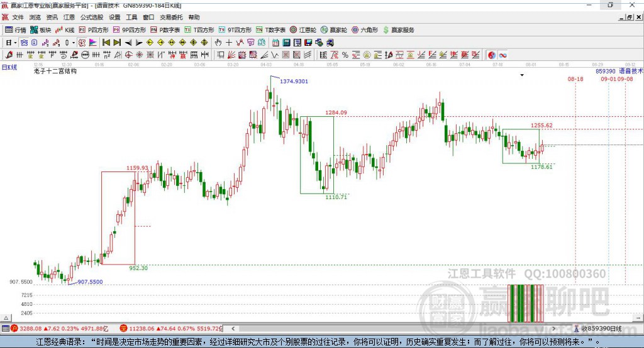
Task: Restore the inner chart child window
Action: click(630, 17)
